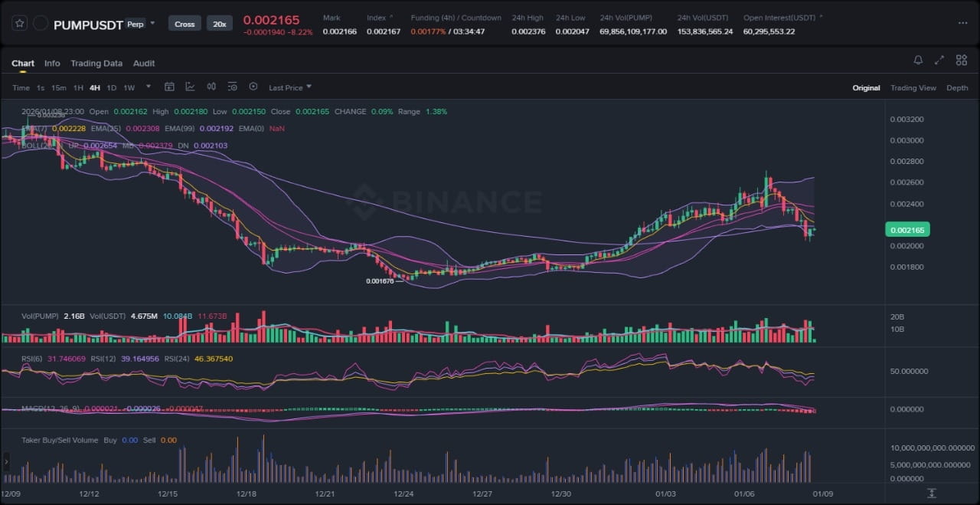Select the 15m chart interval

(x=59, y=88)
